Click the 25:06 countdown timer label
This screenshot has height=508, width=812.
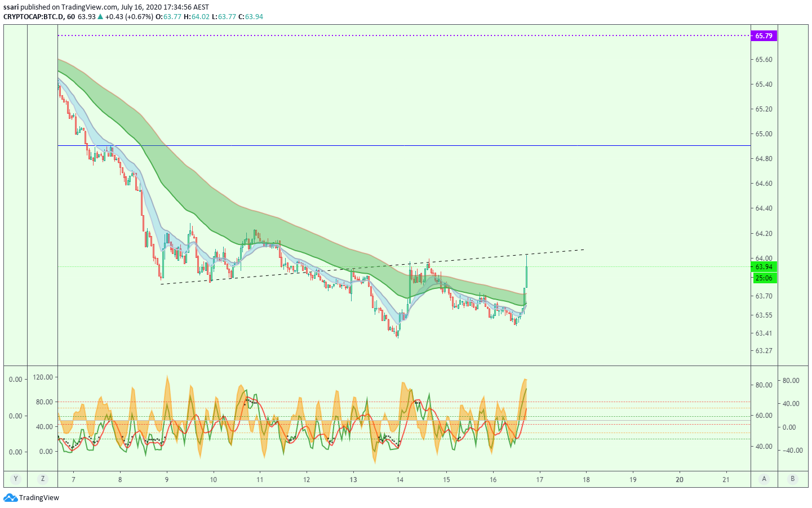coord(764,278)
